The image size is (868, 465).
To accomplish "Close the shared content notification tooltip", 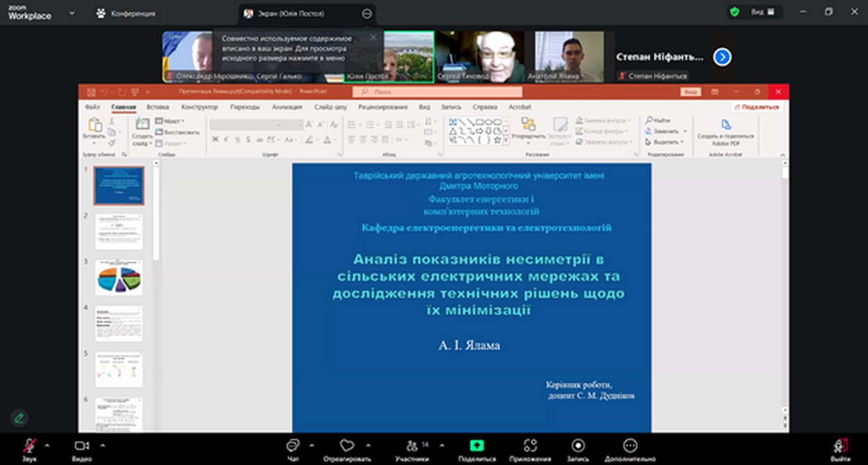I will click(373, 38).
